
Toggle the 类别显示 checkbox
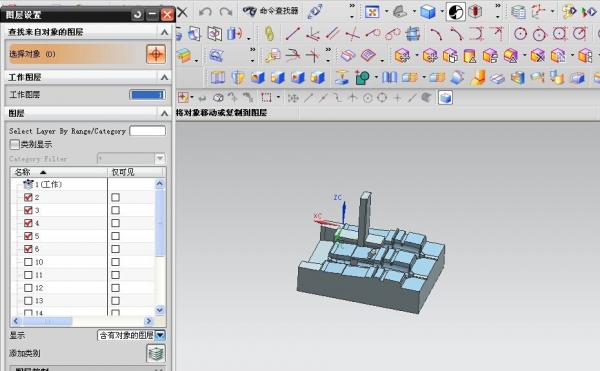tap(15, 144)
